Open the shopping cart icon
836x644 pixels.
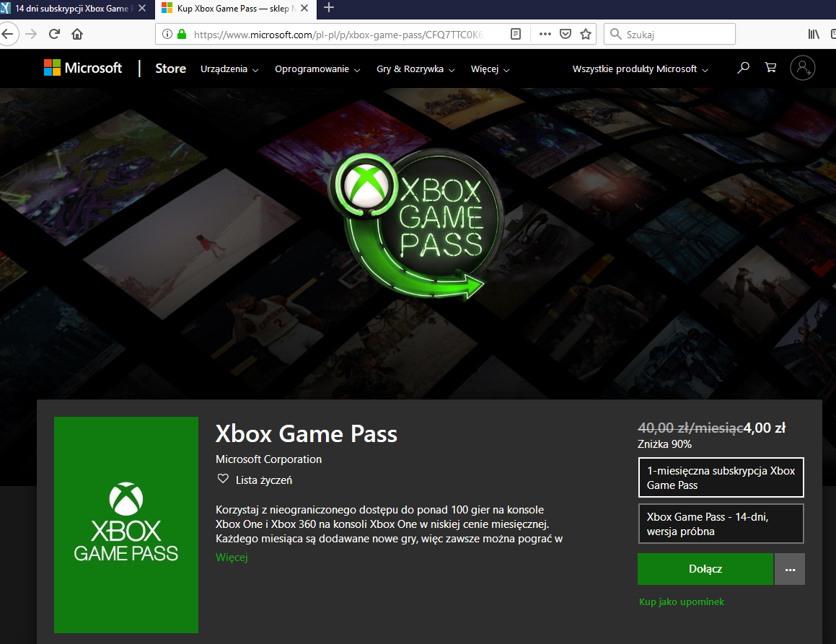[x=770, y=68]
